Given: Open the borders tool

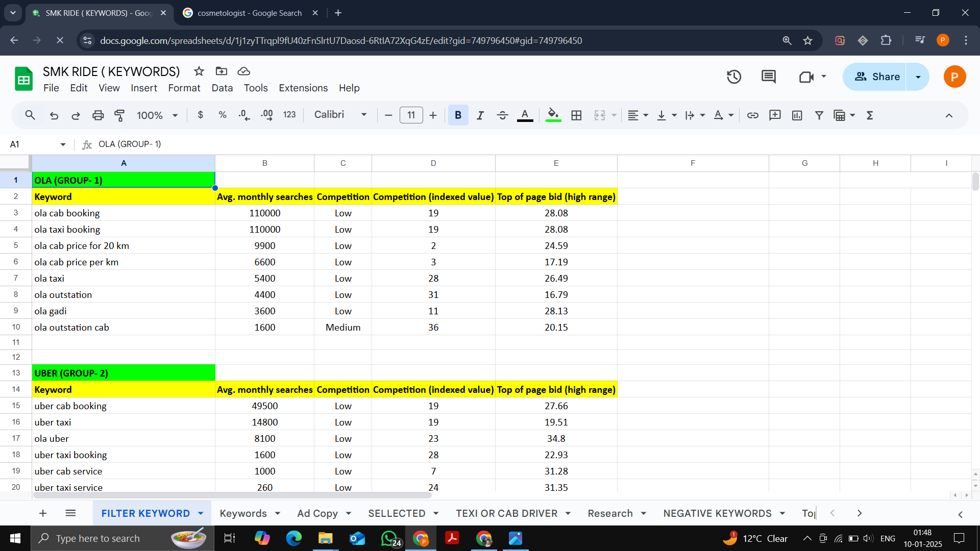Looking at the screenshot, I should 576,115.
